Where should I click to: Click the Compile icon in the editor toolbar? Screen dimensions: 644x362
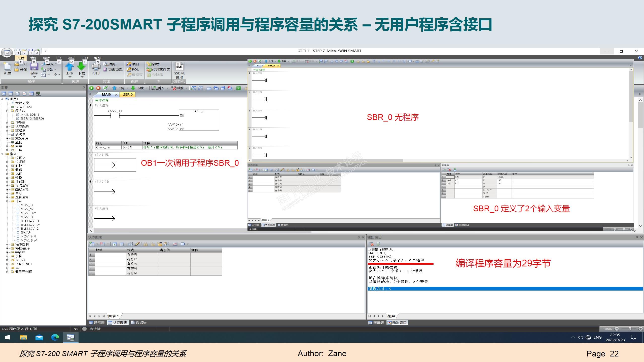(105, 88)
